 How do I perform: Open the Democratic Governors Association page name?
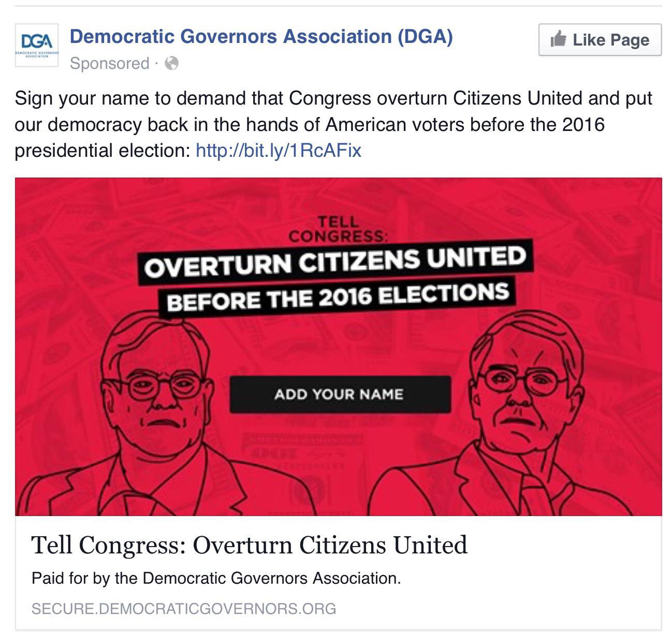(261, 37)
